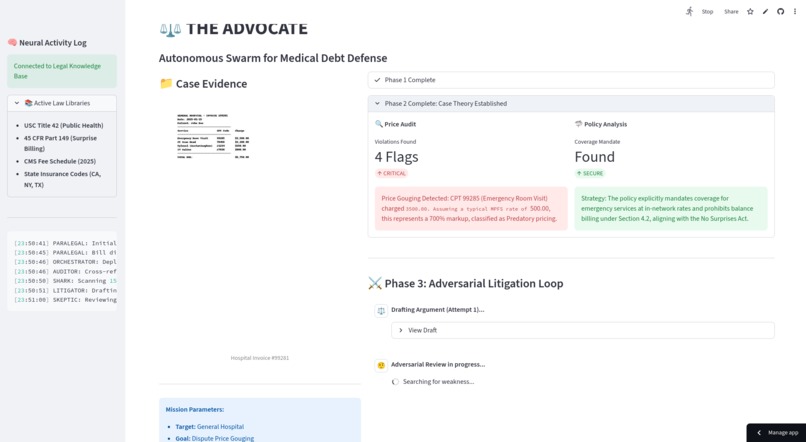Click 'Target: General Hospital' mission parameter

210,427
